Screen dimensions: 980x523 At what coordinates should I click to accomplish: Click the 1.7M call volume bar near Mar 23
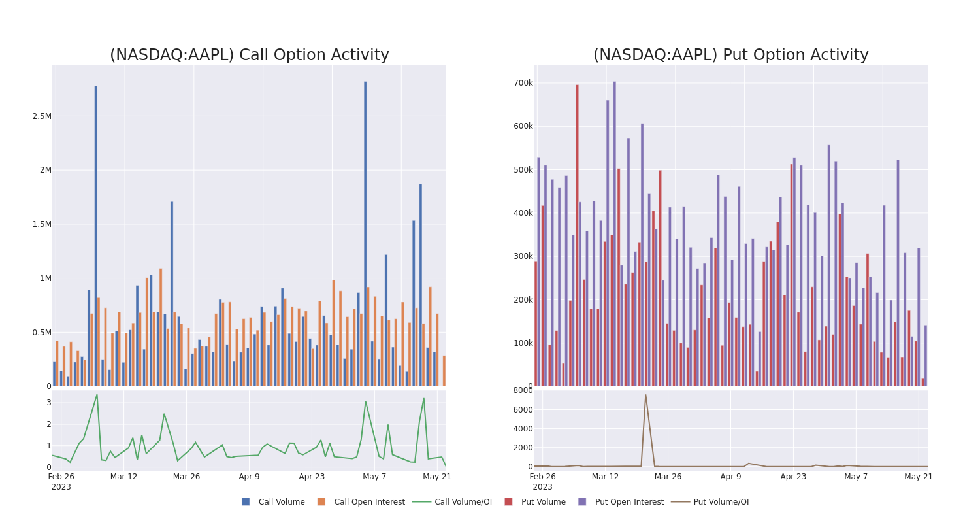[172, 294]
